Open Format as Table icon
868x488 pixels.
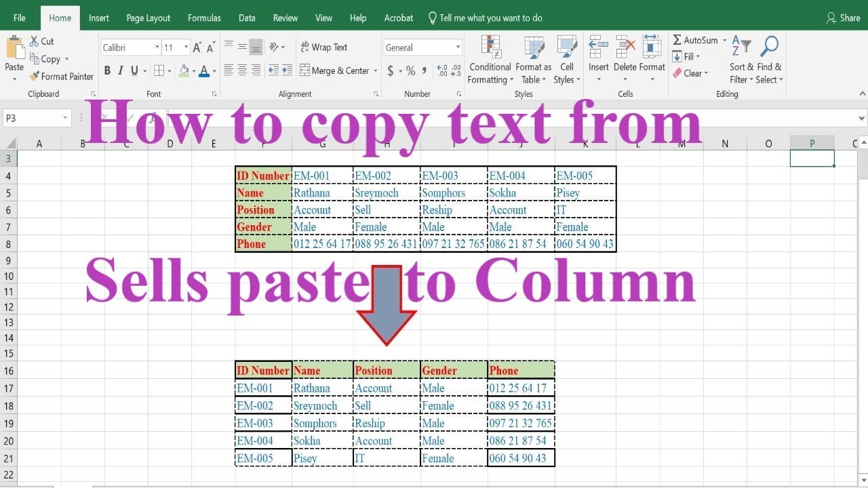[x=534, y=47]
